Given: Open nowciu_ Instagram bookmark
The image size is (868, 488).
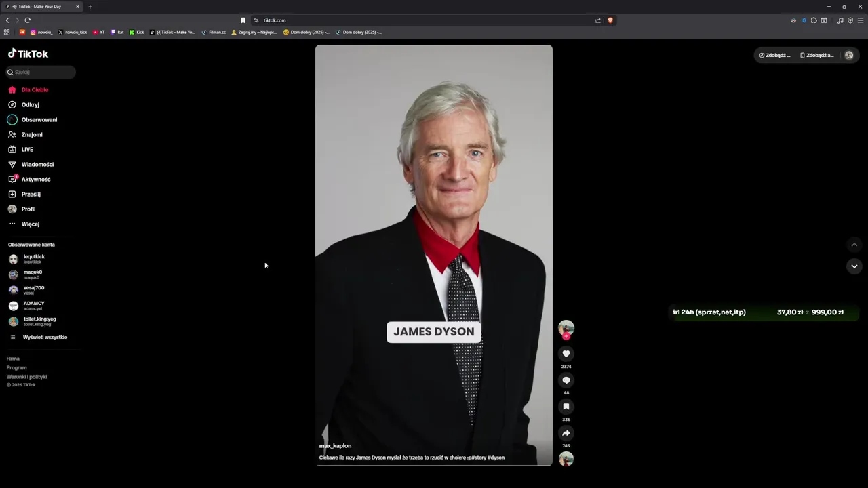Looking at the screenshot, I should click(41, 32).
